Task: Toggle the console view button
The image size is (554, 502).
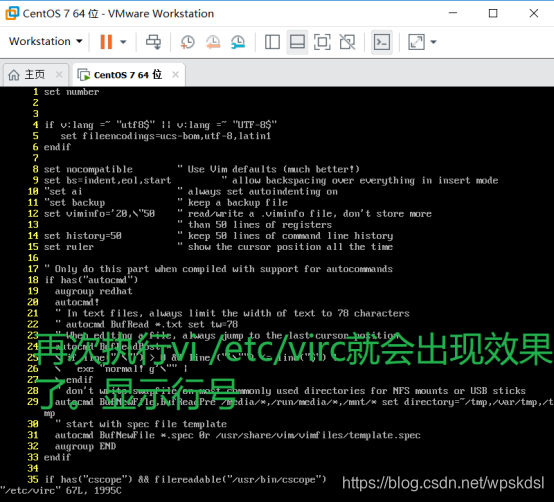Action: 382,42
